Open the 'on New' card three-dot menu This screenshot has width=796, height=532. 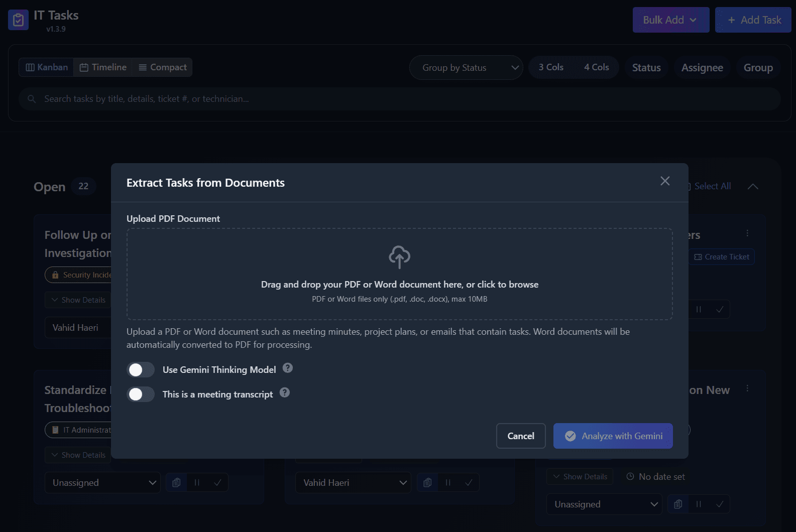tap(747, 388)
